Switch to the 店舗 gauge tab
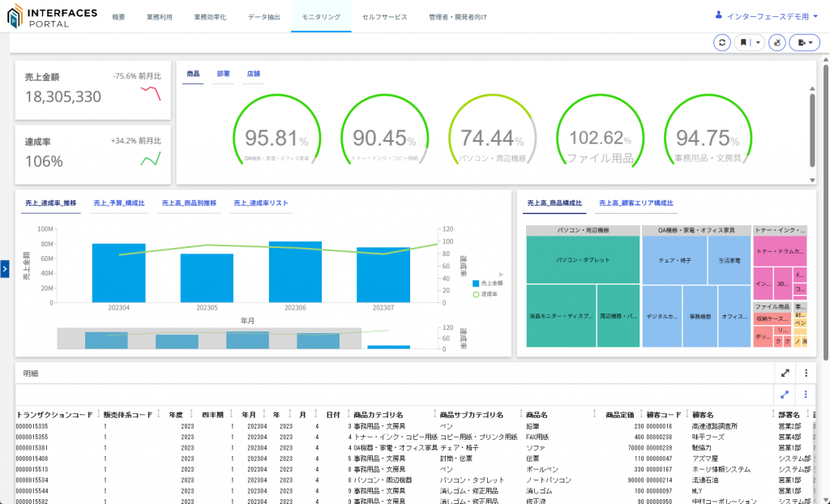 (254, 74)
